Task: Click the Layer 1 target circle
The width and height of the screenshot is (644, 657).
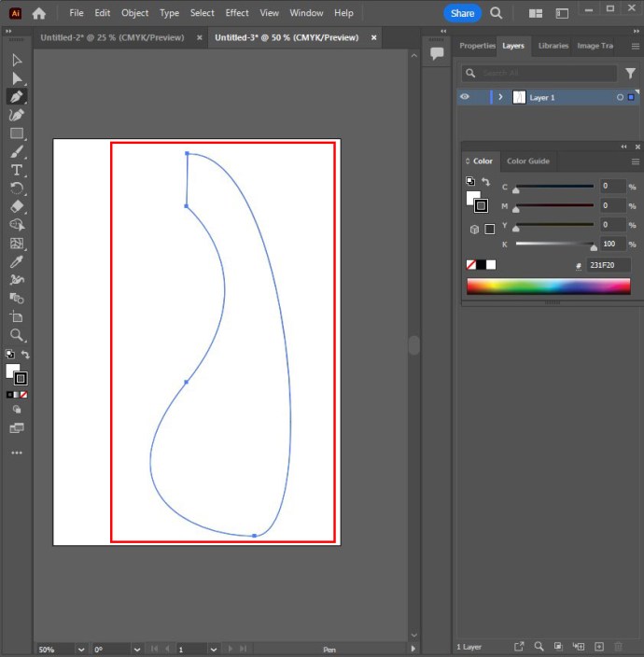Action: (x=620, y=97)
